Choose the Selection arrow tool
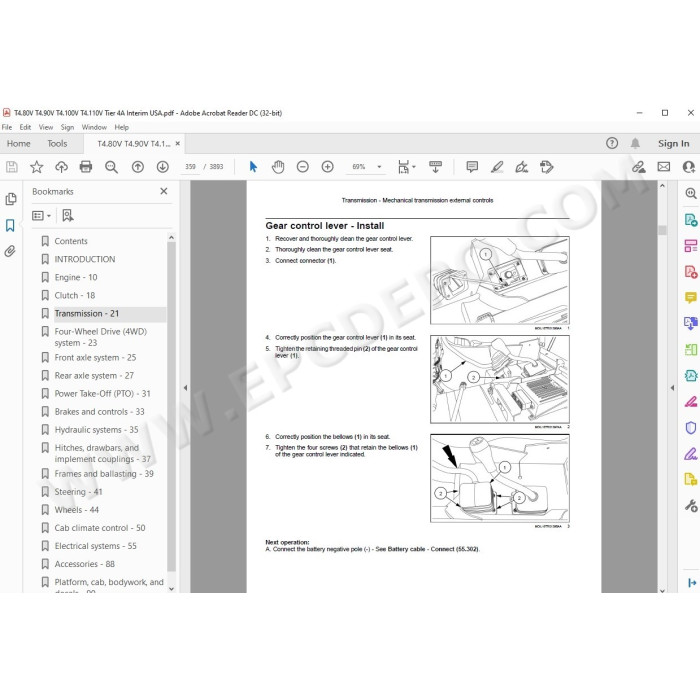The height and width of the screenshot is (700, 700). tap(253, 167)
